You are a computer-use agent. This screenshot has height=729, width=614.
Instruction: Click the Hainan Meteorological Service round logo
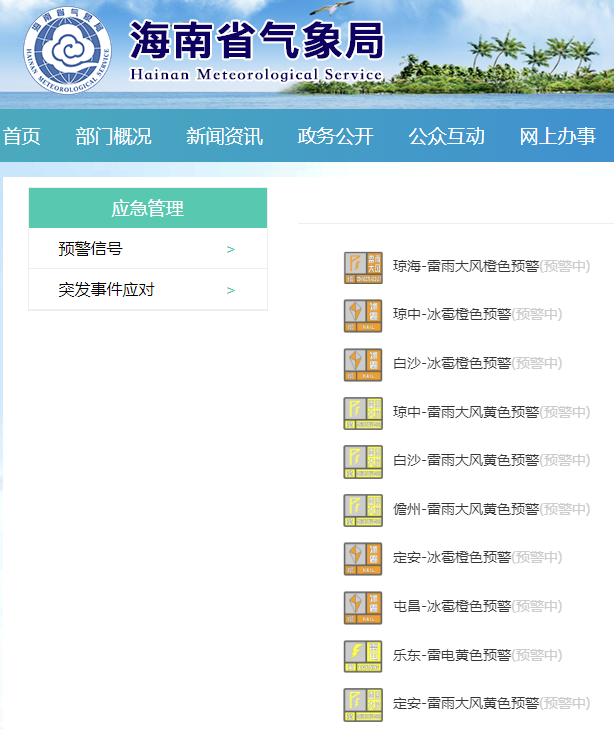pos(67,50)
